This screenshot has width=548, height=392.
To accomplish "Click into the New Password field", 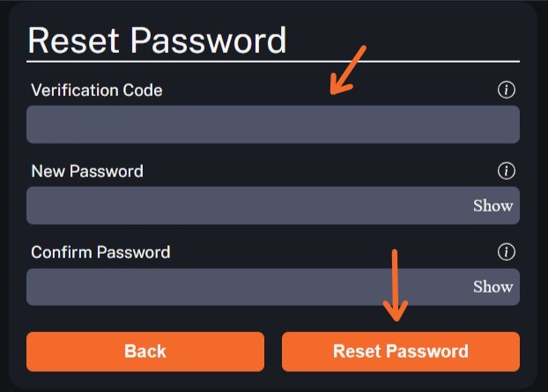I will pyautogui.click(x=273, y=205).
